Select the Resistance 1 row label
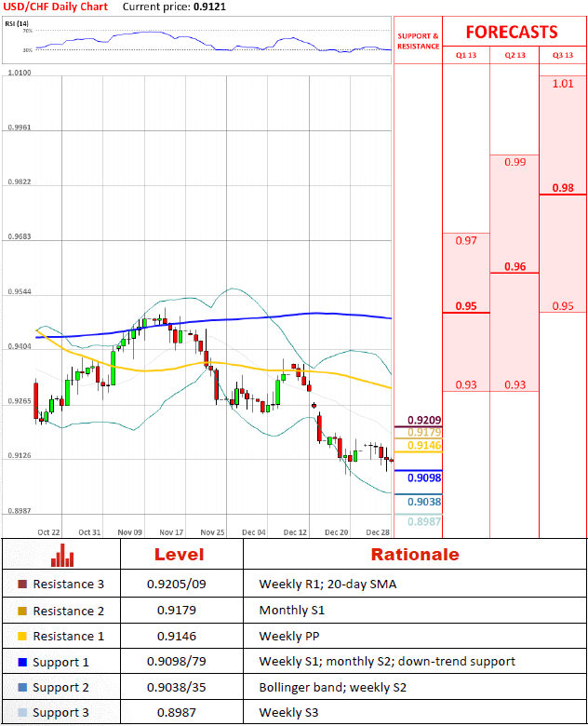This screenshot has width=588, height=726. pyautogui.click(x=69, y=637)
